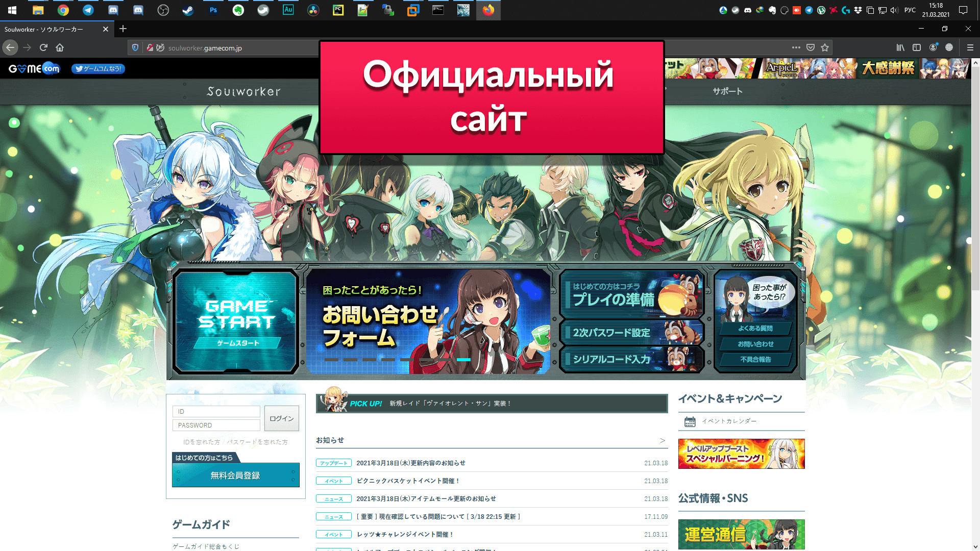The width and height of the screenshot is (980, 551).
Task: Open 2次パスワード設定
Action: (x=631, y=333)
